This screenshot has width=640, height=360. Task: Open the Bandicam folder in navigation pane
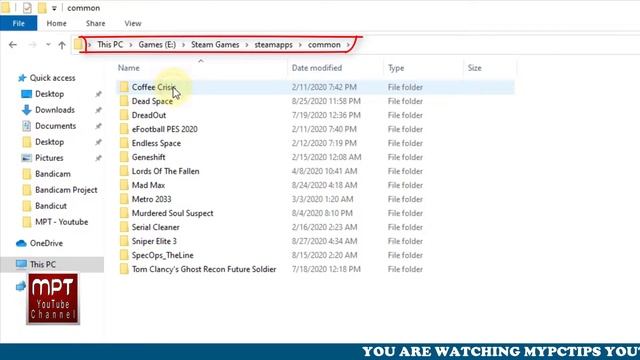point(53,174)
